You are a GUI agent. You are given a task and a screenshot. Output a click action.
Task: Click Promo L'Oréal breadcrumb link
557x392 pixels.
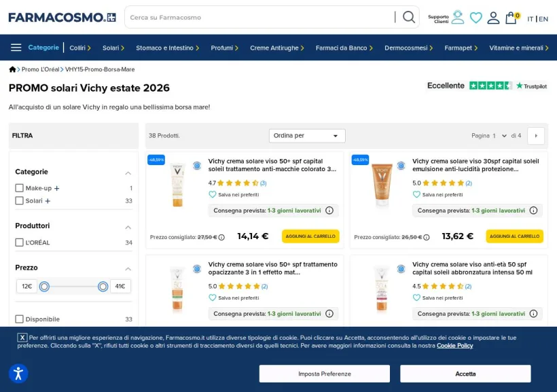click(40, 69)
